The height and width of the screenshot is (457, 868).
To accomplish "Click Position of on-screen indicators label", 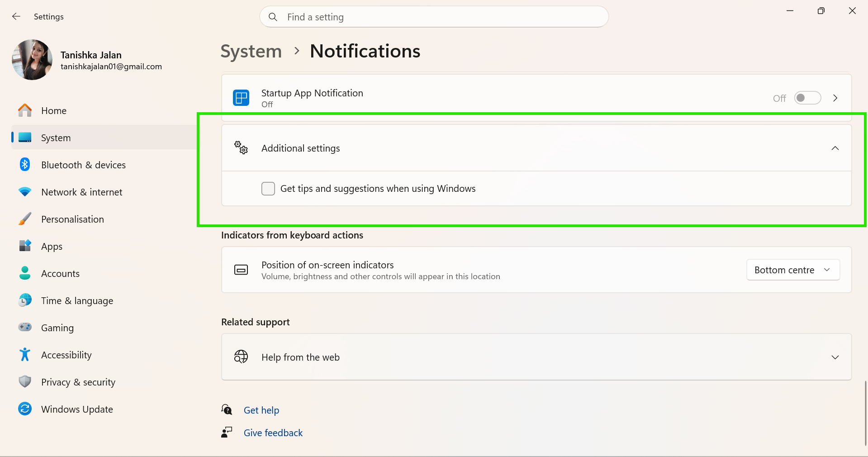I will (x=327, y=265).
